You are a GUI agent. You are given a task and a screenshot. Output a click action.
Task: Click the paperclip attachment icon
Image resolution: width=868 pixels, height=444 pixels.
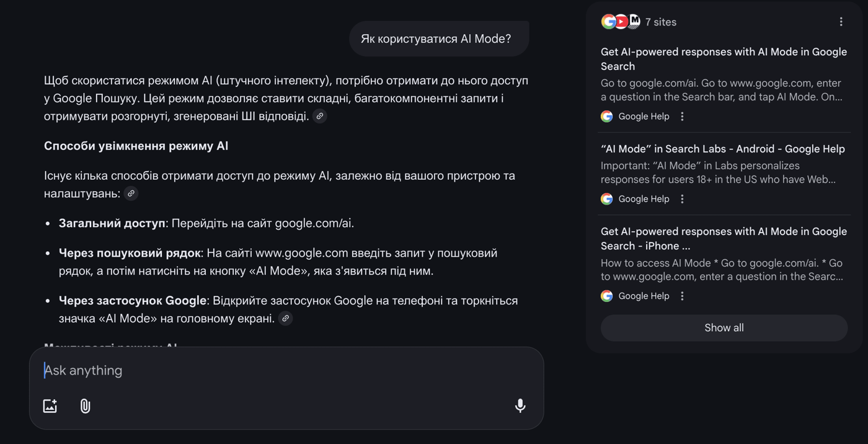(x=85, y=406)
